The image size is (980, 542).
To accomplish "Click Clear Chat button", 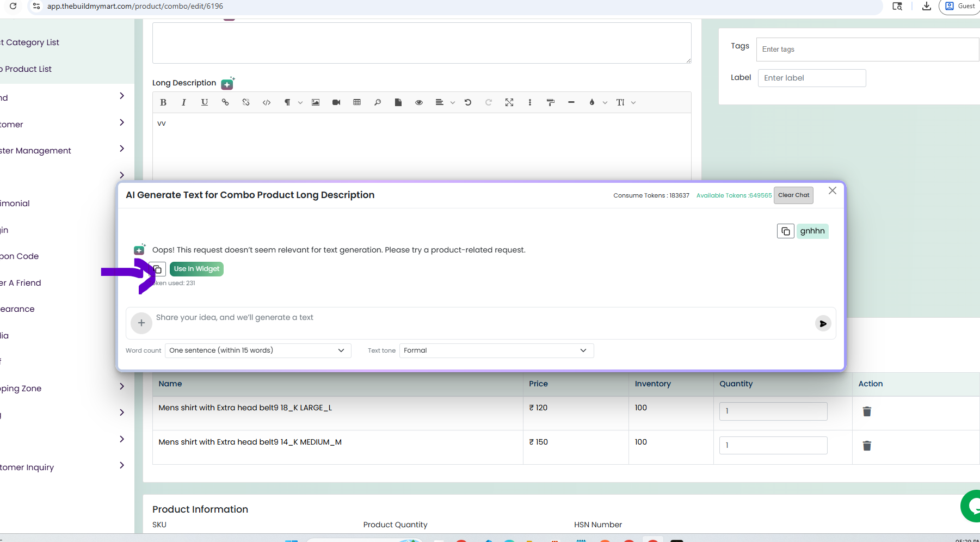I will click(793, 195).
